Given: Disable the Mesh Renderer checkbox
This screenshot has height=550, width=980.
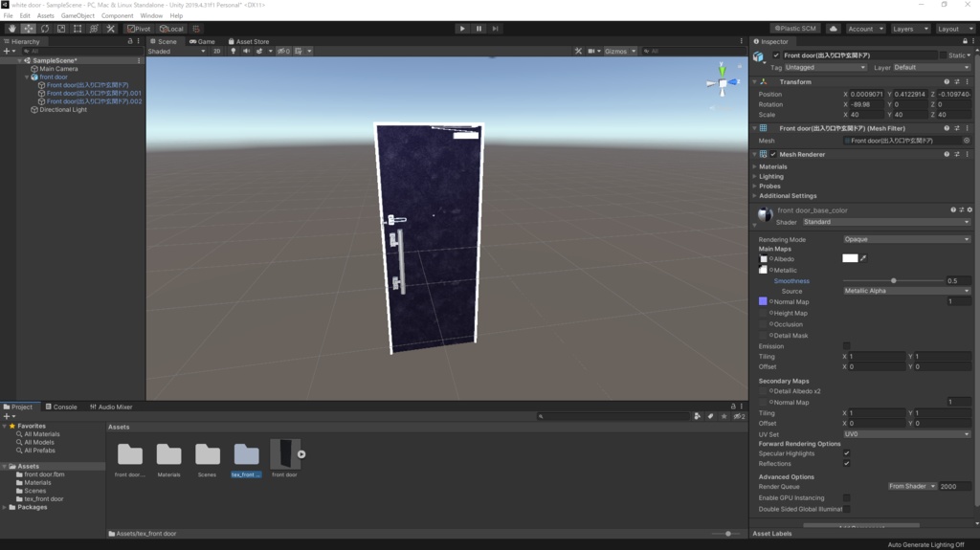Looking at the screenshot, I should [x=773, y=154].
